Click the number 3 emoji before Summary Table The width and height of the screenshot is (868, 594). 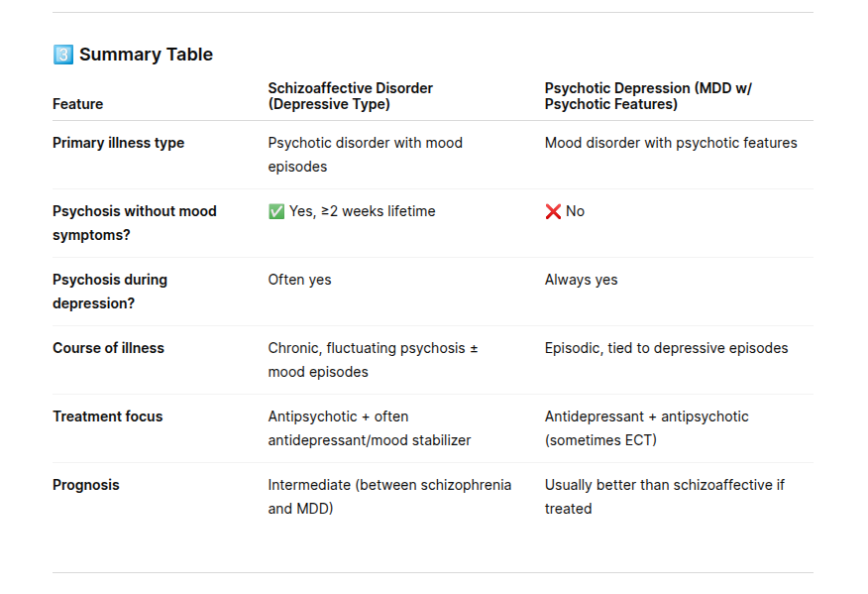click(x=63, y=55)
